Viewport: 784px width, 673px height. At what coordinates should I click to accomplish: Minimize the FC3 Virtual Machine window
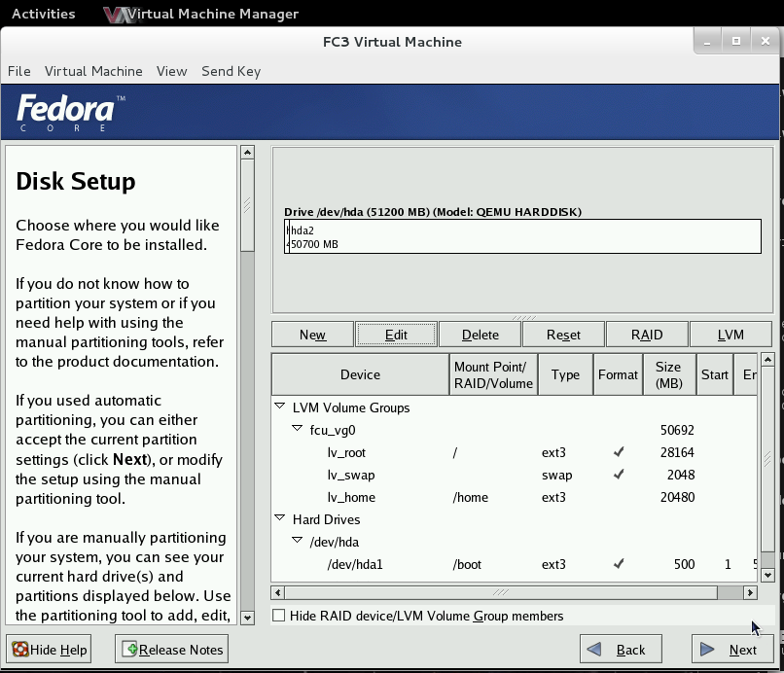707,42
